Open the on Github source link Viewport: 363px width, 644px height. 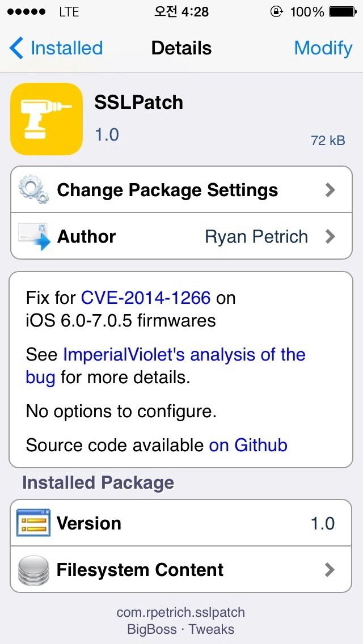click(x=248, y=445)
